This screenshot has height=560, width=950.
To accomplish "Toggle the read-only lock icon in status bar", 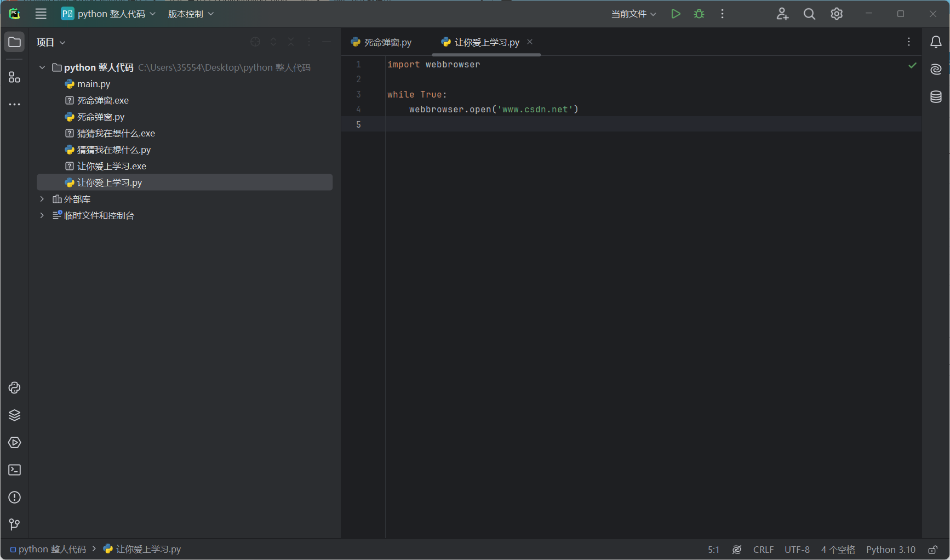I will (x=932, y=550).
